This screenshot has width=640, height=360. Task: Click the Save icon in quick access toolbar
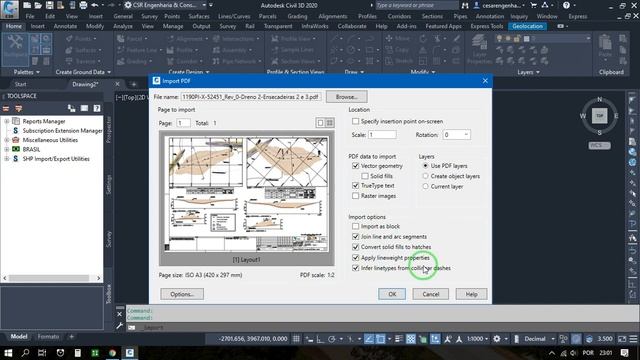pos(49,5)
